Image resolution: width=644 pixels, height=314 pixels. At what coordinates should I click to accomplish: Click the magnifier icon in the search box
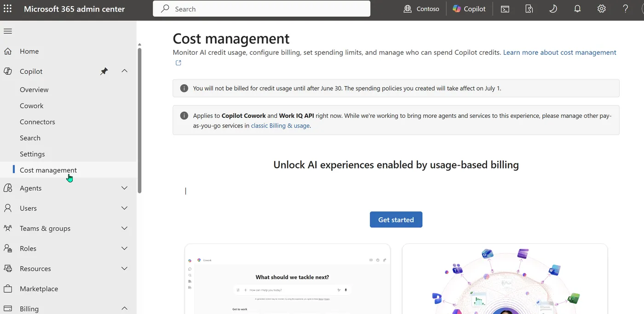[x=165, y=9]
